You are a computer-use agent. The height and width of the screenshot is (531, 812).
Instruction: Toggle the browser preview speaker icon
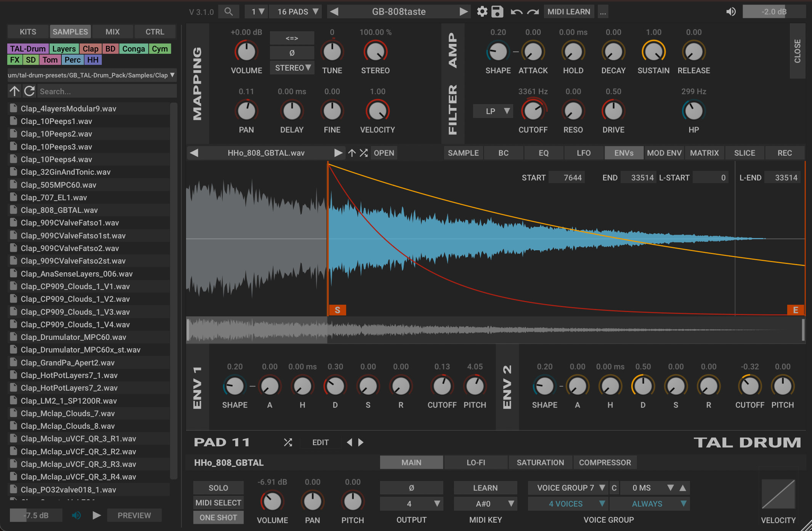tap(76, 515)
